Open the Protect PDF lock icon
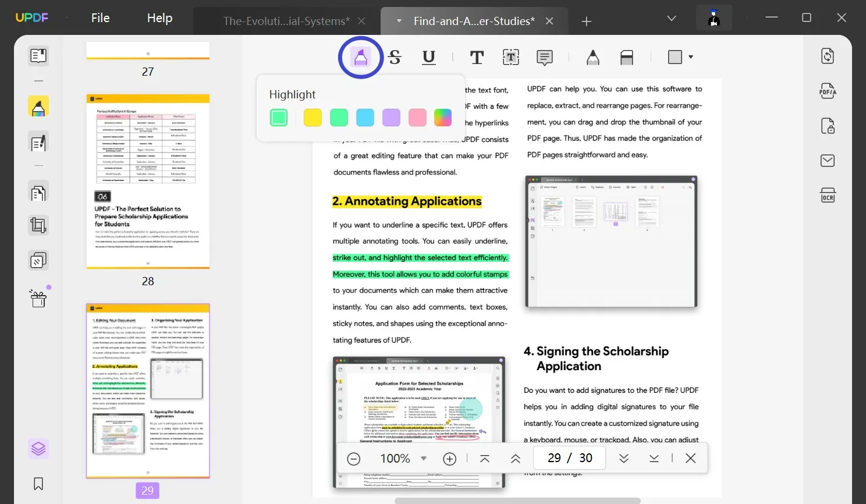Screen dimensions: 866x504 [828, 126]
